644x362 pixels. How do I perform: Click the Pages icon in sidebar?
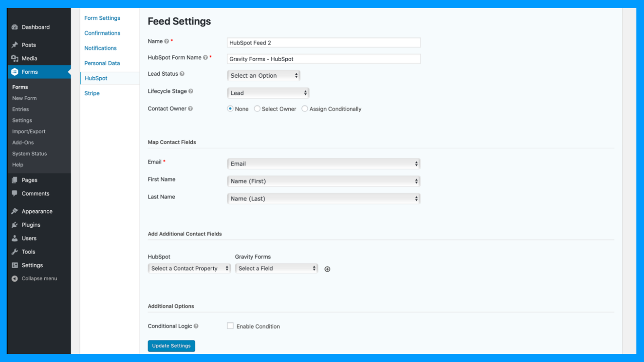pyautogui.click(x=15, y=180)
